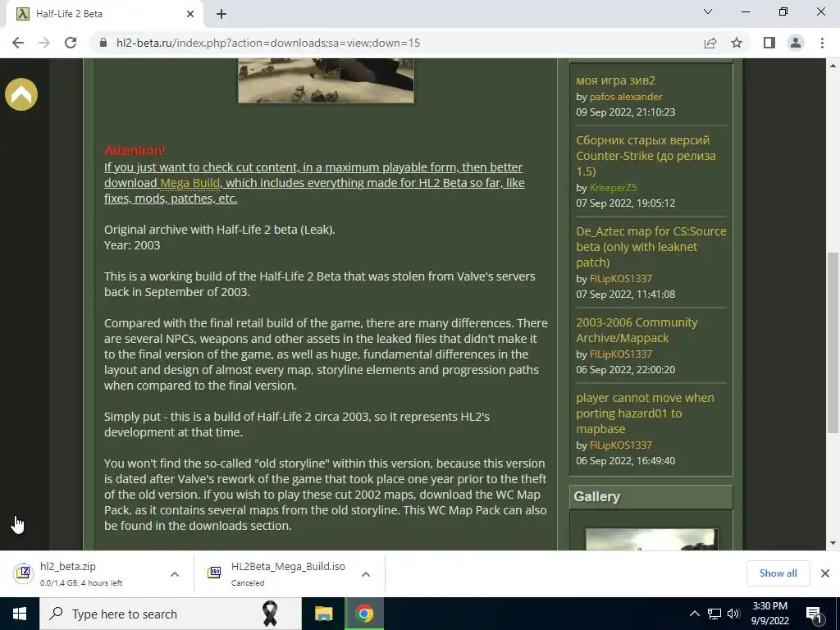
Task: Open the Mega Build link
Action: (189, 183)
